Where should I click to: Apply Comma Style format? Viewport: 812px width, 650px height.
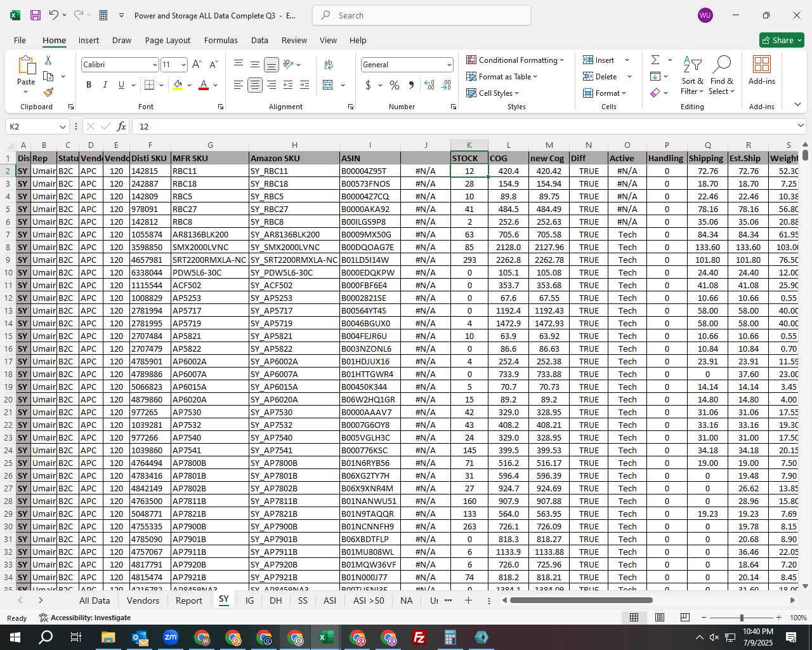tap(412, 85)
